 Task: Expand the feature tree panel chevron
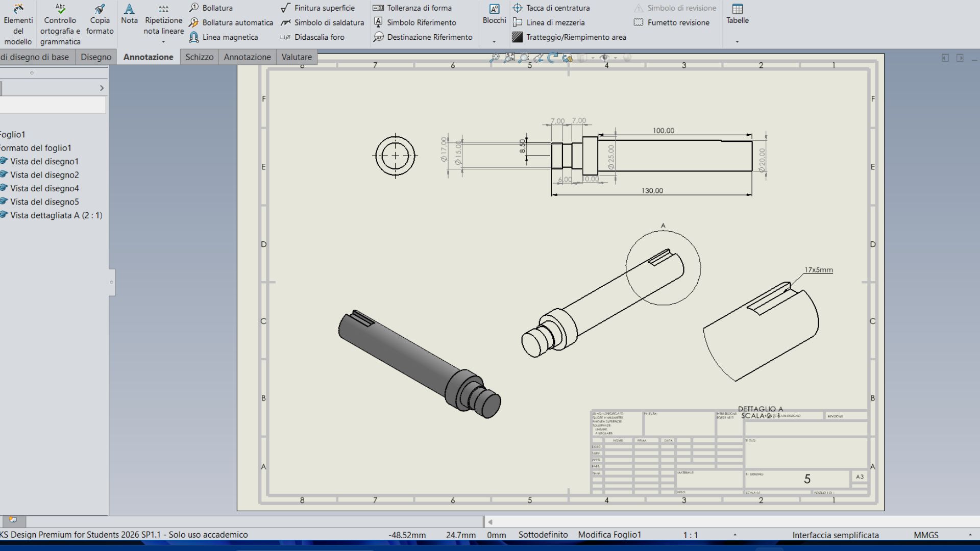pos(102,88)
